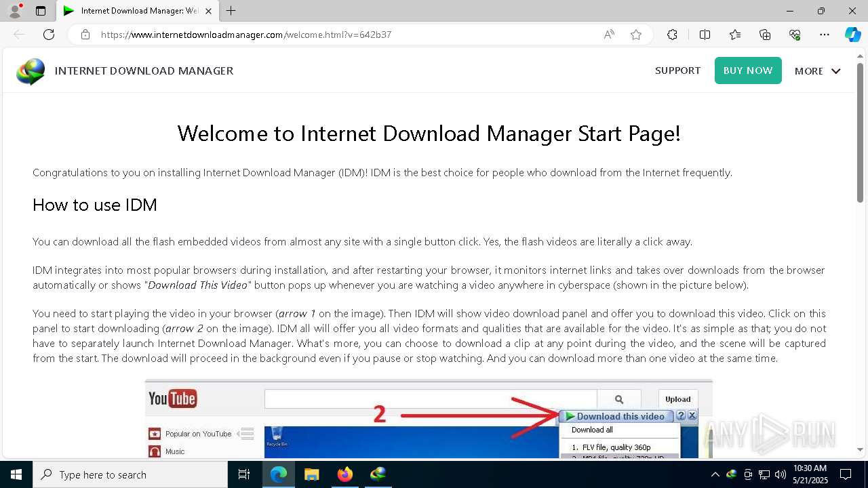Open File Explorer from the taskbar
The height and width of the screenshot is (488, 868).
click(311, 474)
